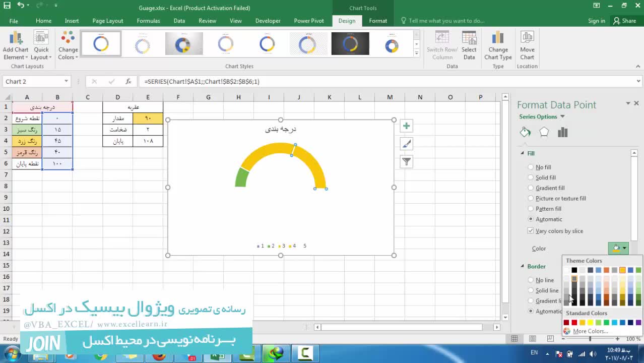Open Series Options bar chart icon
Image resolution: width=644 pixels, height=363 pixels.
(562, 132)
